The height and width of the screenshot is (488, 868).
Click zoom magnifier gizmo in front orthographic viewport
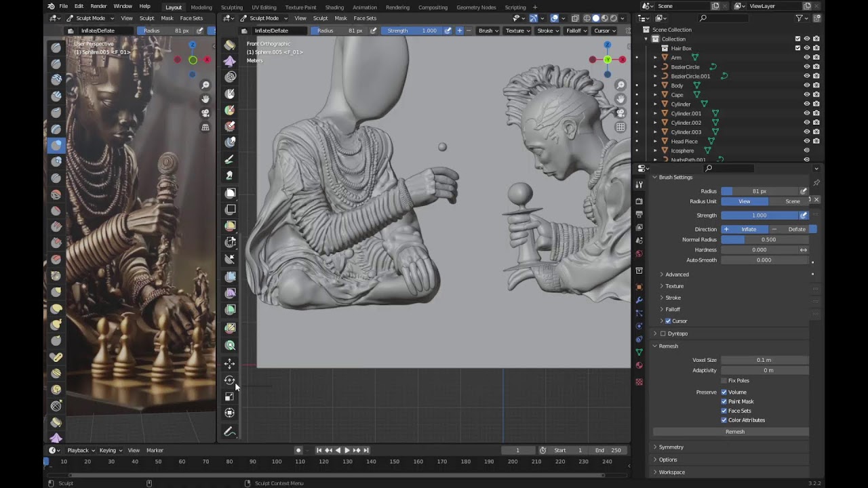point(620,85)
